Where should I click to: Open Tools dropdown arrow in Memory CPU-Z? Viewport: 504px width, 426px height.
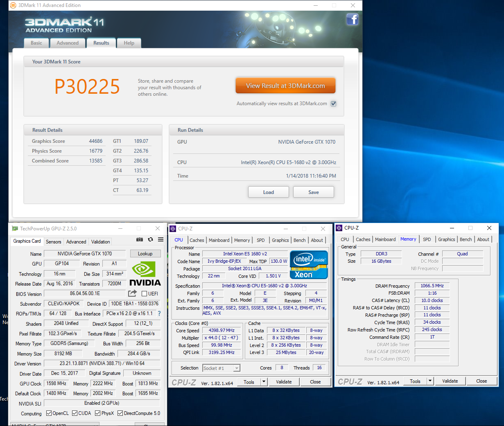[x=430, y=381]
